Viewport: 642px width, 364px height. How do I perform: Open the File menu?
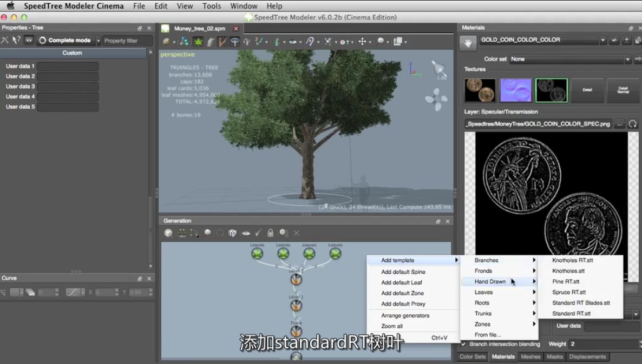pos(139,6)
